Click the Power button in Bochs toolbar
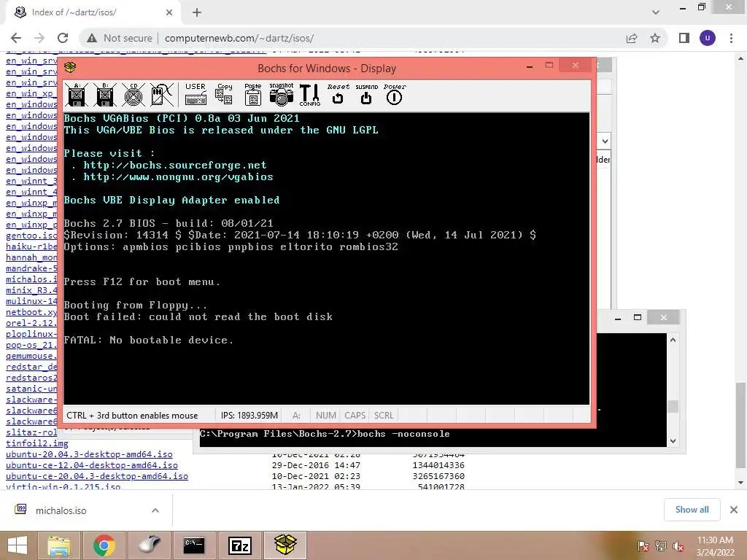The width and height of the screenshot is (747, 560). [x=395, y=94]
